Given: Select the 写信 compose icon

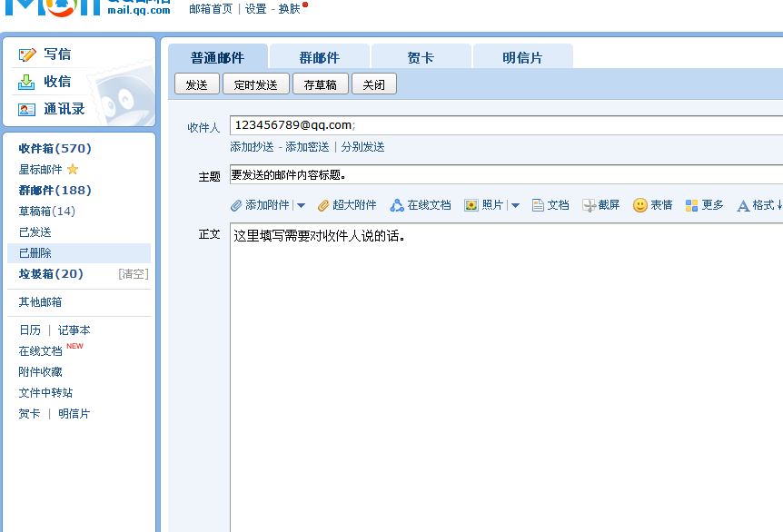Looking at the screenshot, I should 27,54.
